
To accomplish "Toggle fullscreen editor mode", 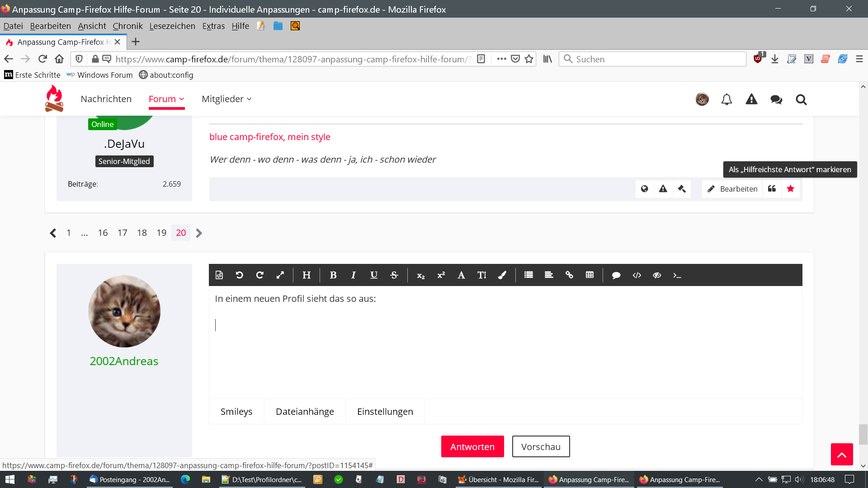I will click(280, 275).
